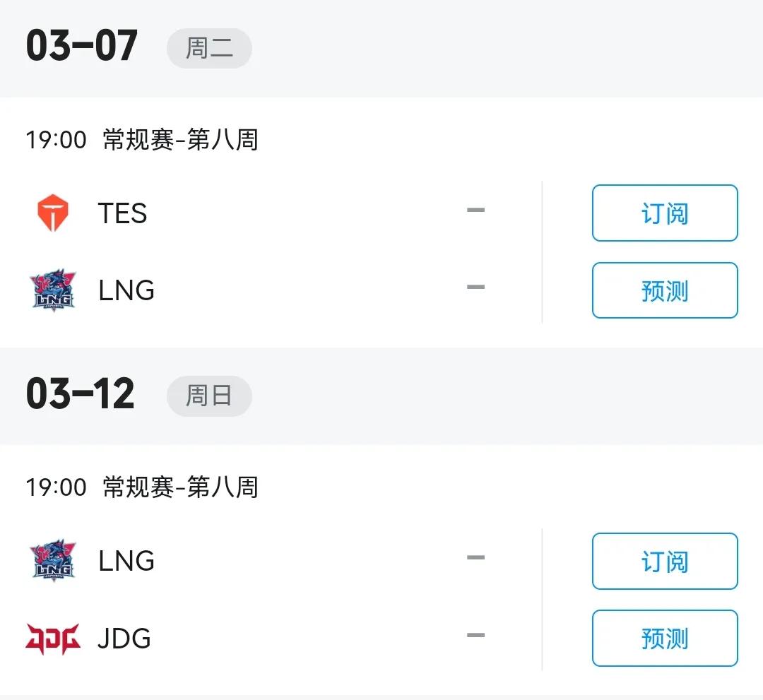
Task: Open 预测 for the TES vs LNG match
Action: point(664,290)
